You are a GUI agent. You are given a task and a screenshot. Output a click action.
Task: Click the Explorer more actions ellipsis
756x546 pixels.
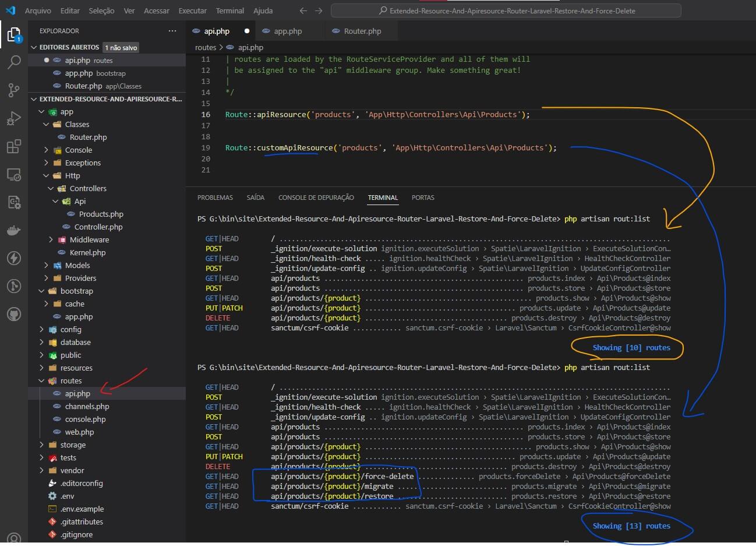pyautogui.click(x=172, y=31)
